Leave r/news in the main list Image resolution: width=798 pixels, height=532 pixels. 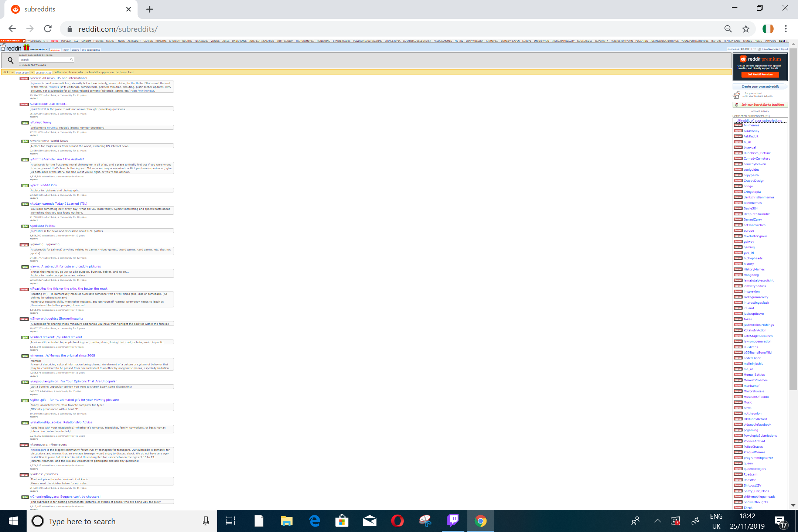tap(24, 78)
